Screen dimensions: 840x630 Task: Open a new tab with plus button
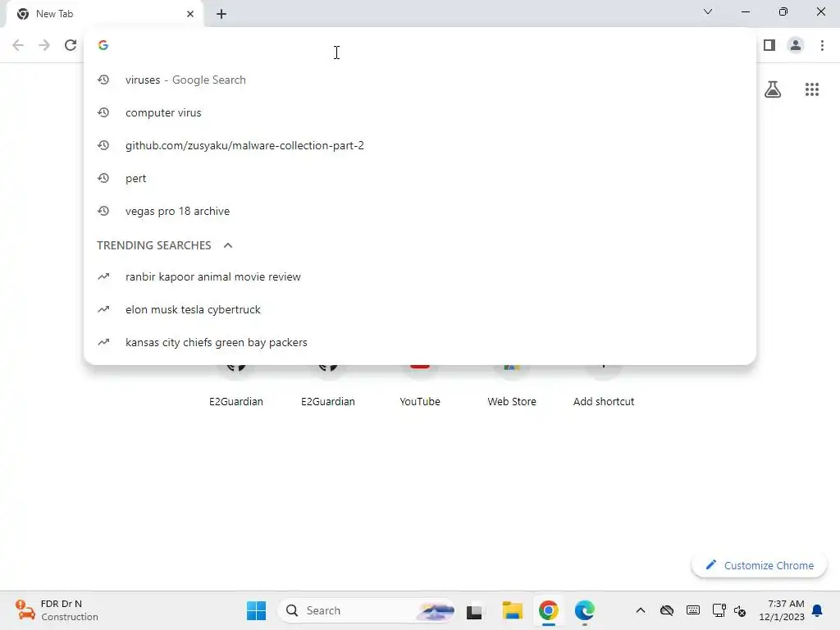[x=221, y=14]
